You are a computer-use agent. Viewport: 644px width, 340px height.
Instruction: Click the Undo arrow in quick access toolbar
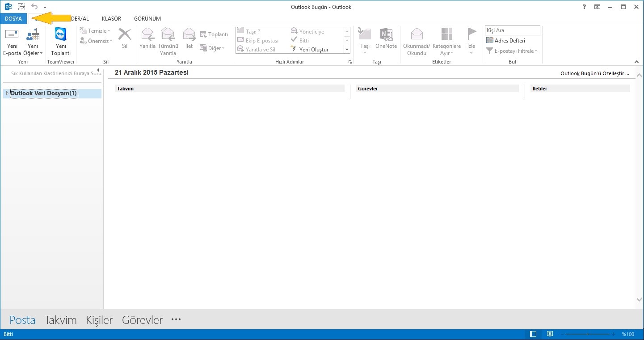(x=34, y=7)
